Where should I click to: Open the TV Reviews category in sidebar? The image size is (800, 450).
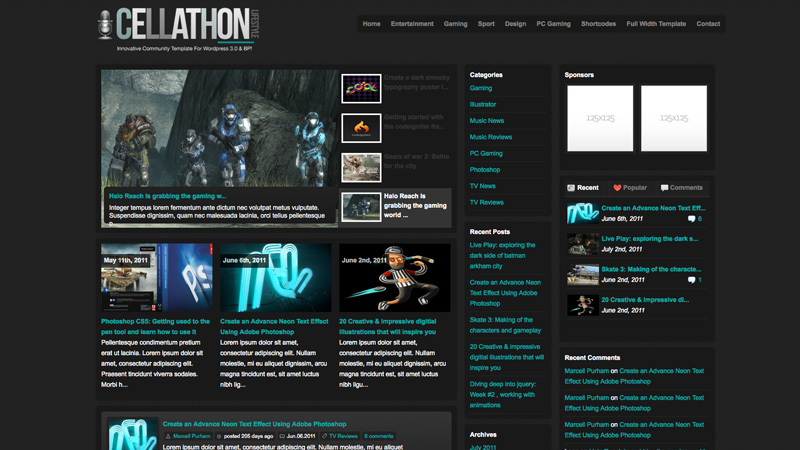coord(486,202)
